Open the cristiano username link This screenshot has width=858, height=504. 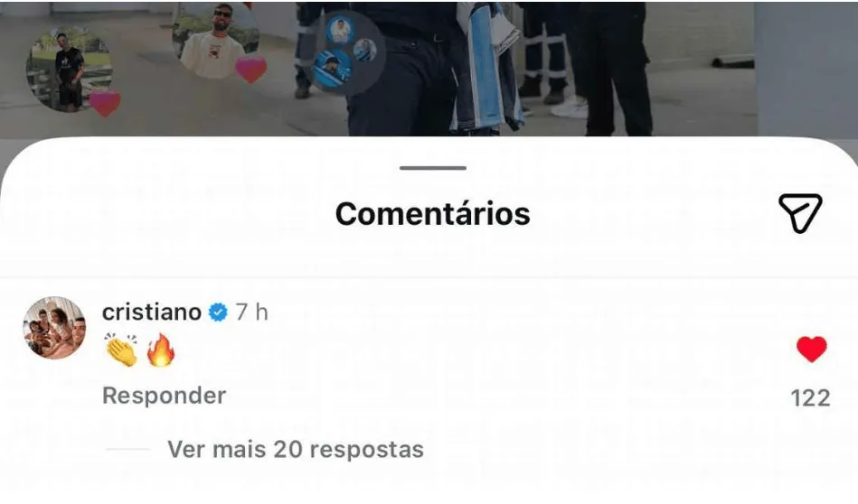point(152,313)
